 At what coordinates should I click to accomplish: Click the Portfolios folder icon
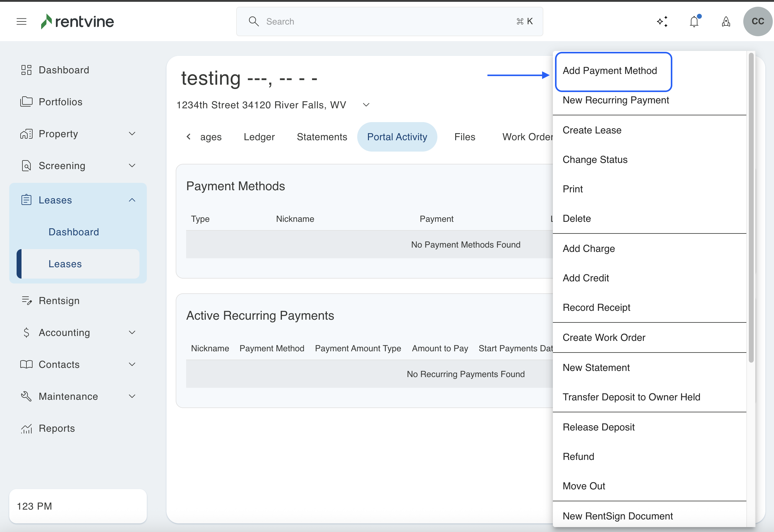(26, 102)
